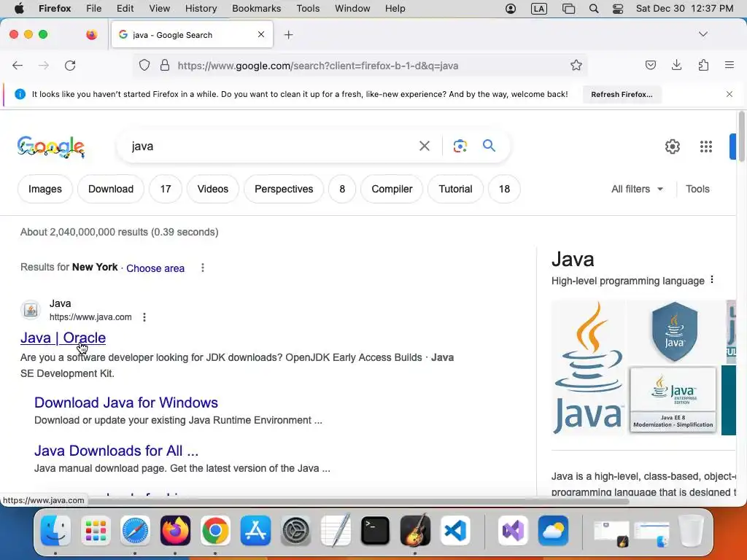Open the large Java logo thumbnail
Viewport: 747px width, 560px height.
click(589, 367)
